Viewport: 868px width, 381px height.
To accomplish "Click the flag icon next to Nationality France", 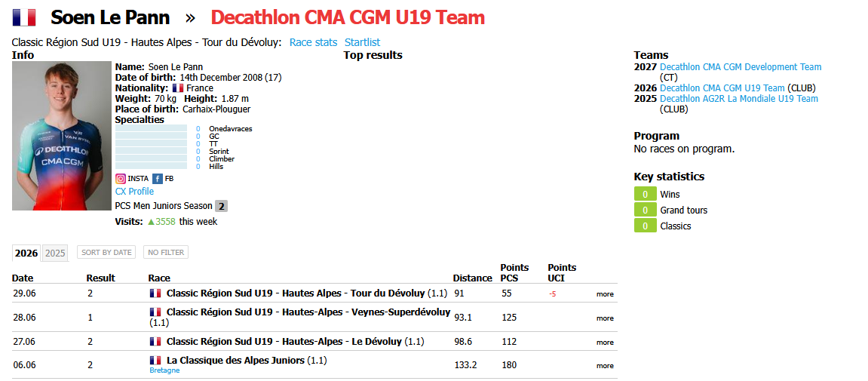I will [x=178, y=88].
